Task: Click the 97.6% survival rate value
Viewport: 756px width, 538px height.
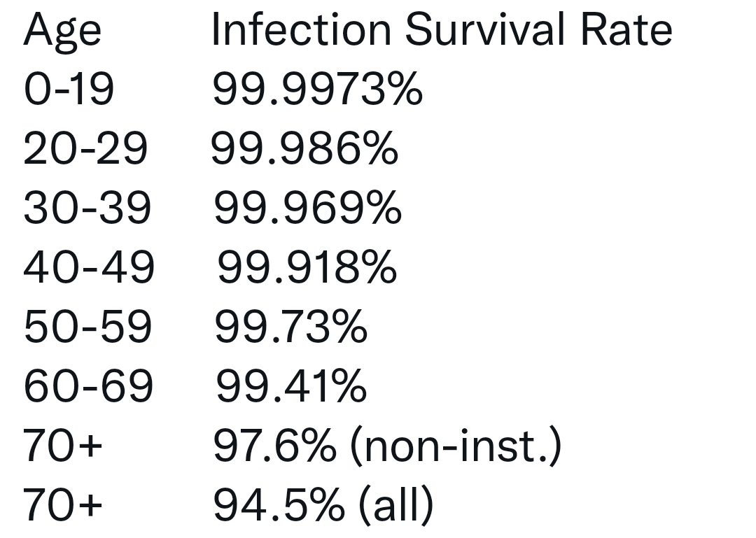Action: click(x=274, y=446)
